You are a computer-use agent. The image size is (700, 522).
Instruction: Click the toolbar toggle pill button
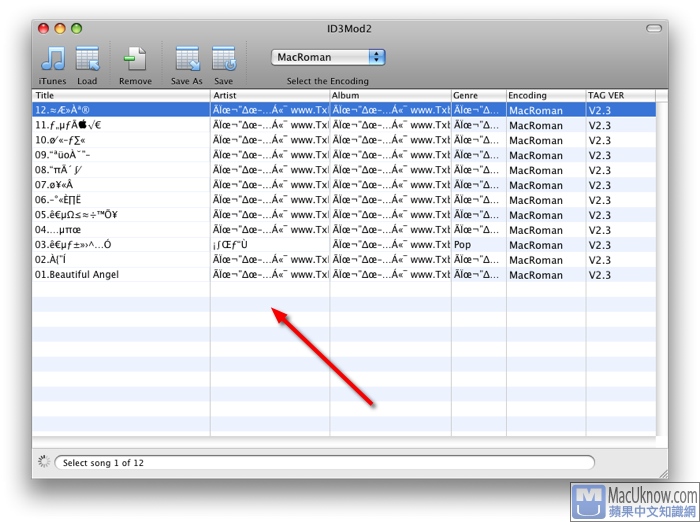654,29
